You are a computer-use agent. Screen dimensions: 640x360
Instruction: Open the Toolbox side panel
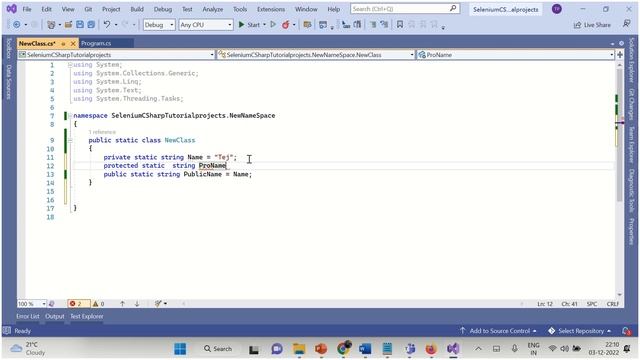click(9, 48)
